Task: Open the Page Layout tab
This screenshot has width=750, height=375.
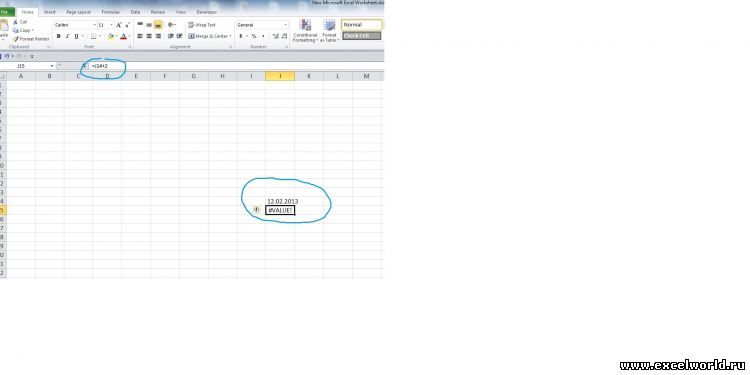Action: [78, 12]
